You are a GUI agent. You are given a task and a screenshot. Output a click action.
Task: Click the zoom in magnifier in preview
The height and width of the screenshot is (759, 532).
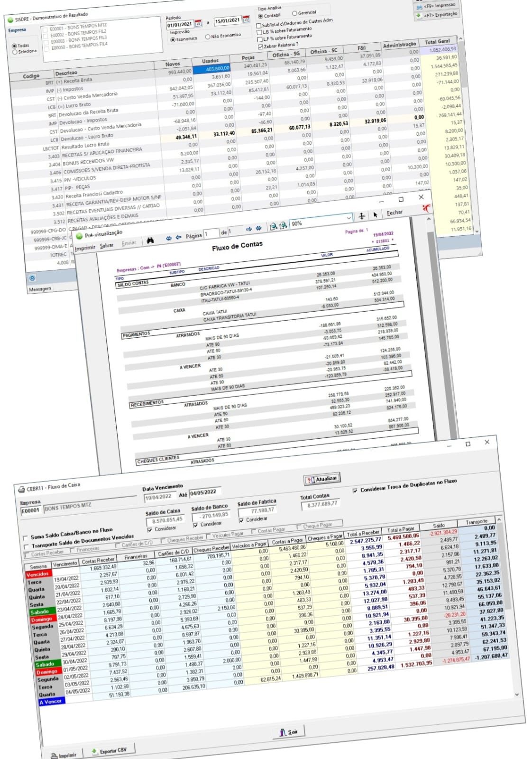click(283, 225)
